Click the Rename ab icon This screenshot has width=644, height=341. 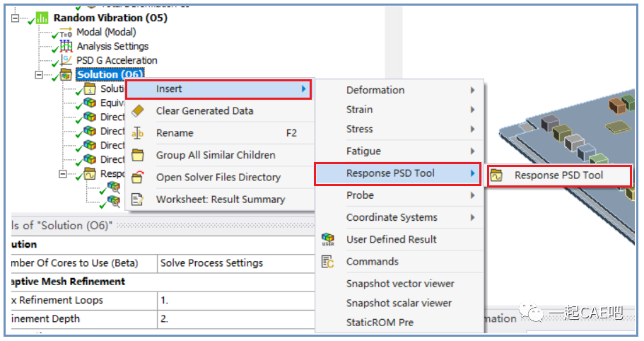[138, 133]
